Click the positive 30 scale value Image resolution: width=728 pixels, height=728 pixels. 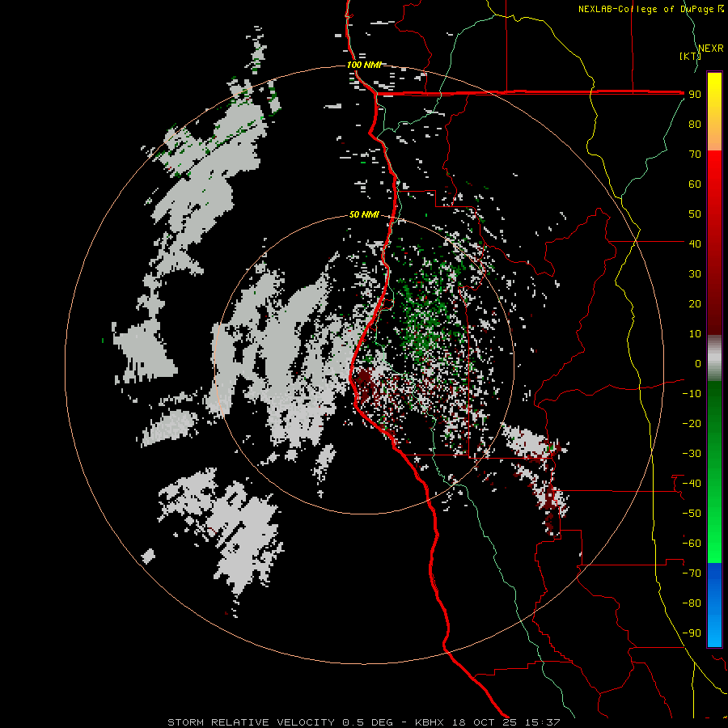[x=695, y=274]
